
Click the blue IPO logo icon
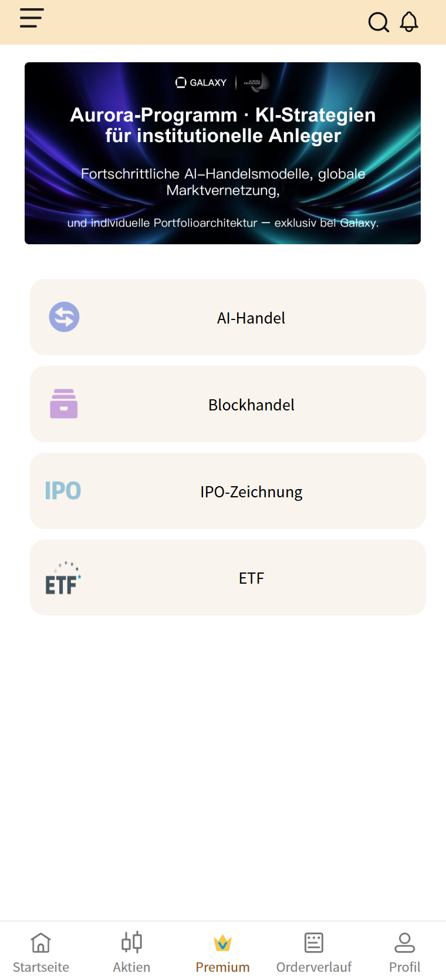[x=63, y=491]
